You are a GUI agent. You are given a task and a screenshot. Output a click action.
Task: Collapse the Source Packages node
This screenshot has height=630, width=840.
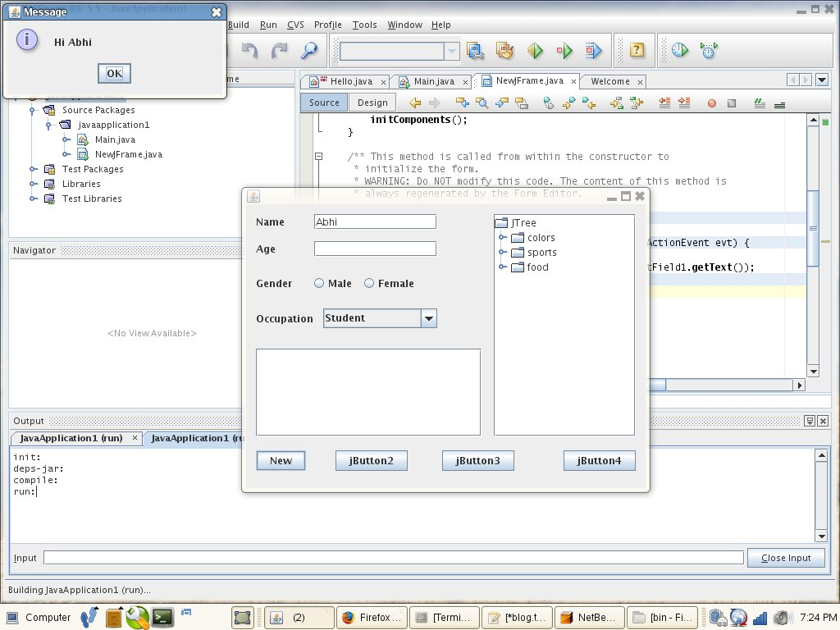pos(32,111)
